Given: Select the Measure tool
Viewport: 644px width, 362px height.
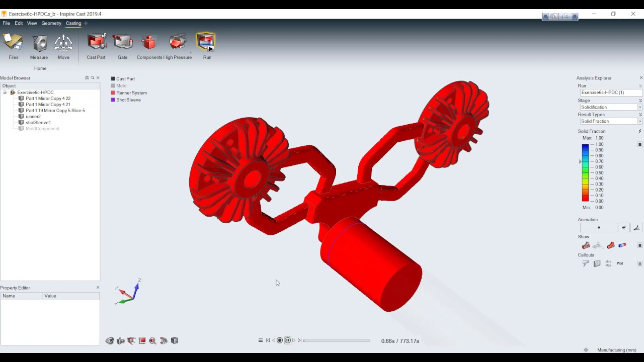Looking at the screenshot, I should point(39,47).
